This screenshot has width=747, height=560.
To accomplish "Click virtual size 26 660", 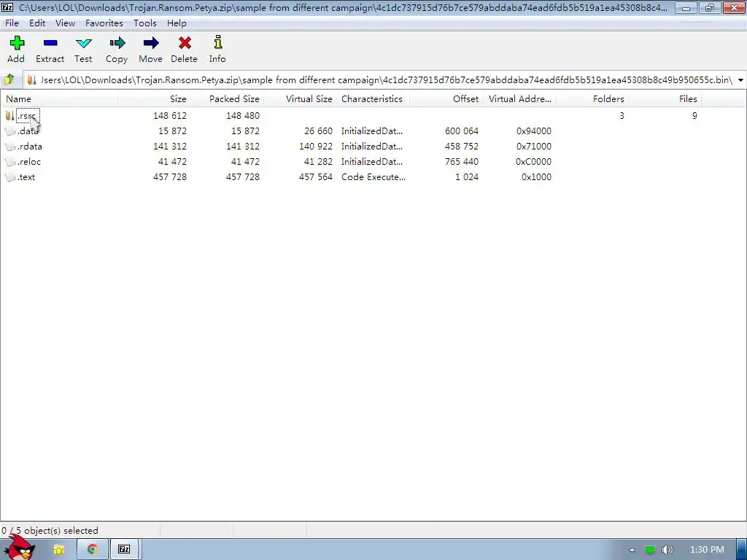I will pyautogui.click(x=318, y=131).
